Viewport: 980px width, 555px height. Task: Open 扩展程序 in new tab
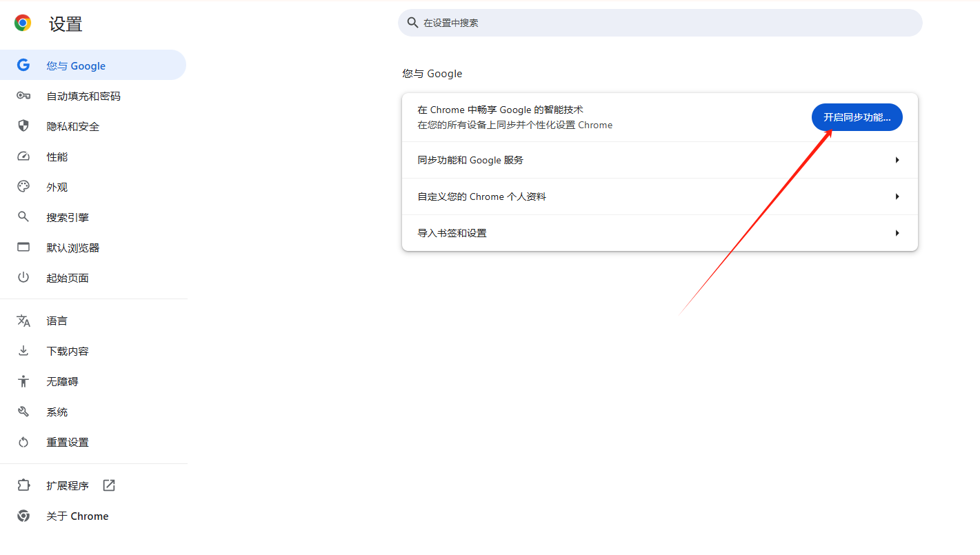tap(93, 485)
